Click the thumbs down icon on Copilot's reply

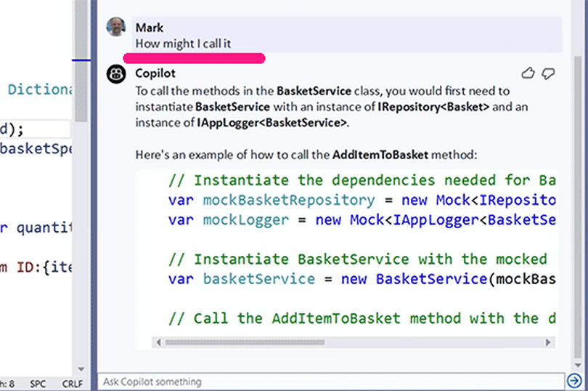[x=548, y=73]
